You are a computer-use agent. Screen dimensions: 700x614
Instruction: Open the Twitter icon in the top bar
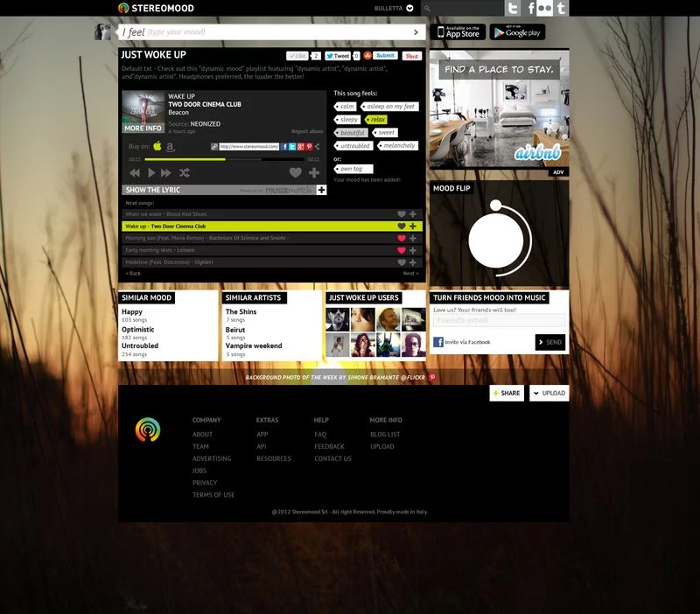tap(513, 8)
